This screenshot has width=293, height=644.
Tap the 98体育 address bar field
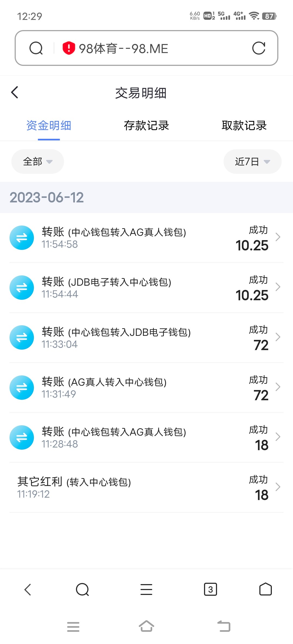click(x=152, y=48)
